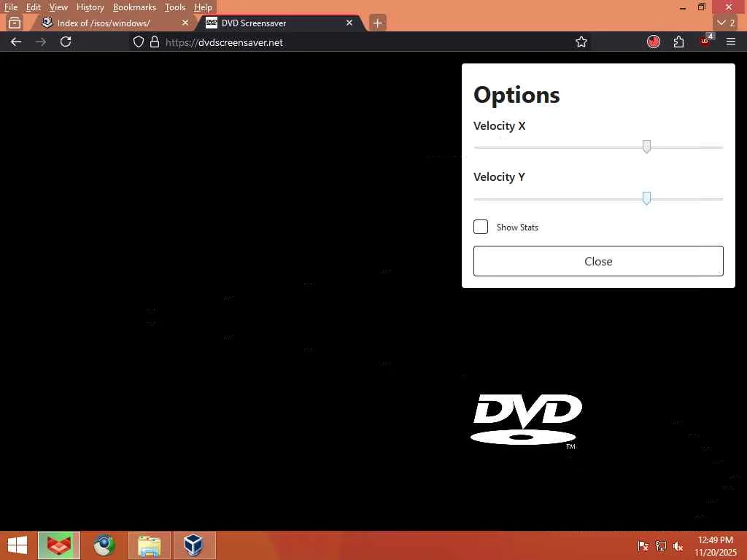Open the View menu
The image size is (747, 560).
[x=58, y=7]
